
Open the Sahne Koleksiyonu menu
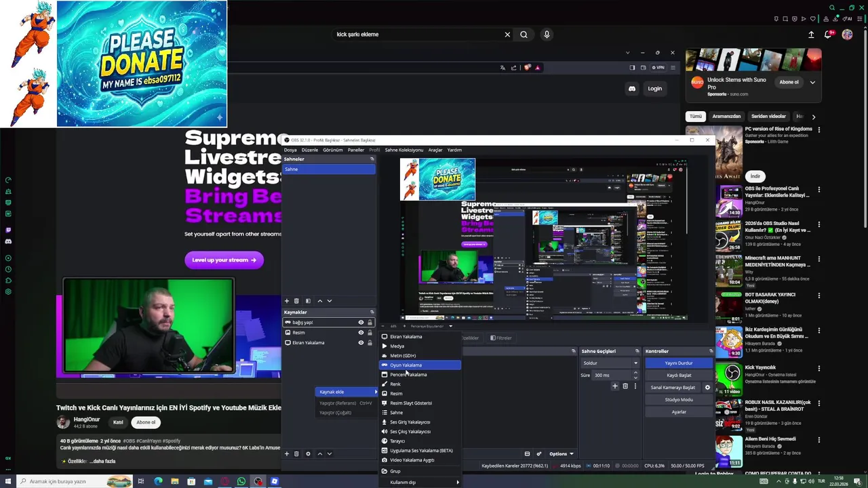click(x=404, y=150)
